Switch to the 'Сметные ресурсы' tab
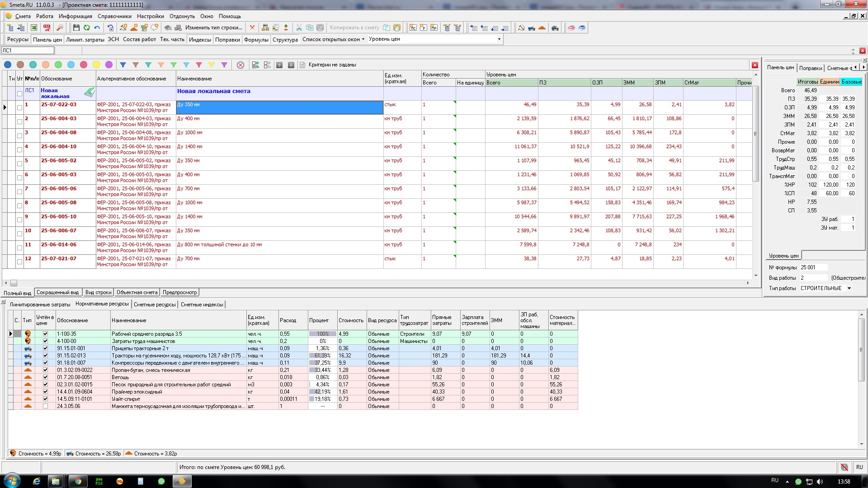Screen dimensions: 868x488 pos(155,305)
